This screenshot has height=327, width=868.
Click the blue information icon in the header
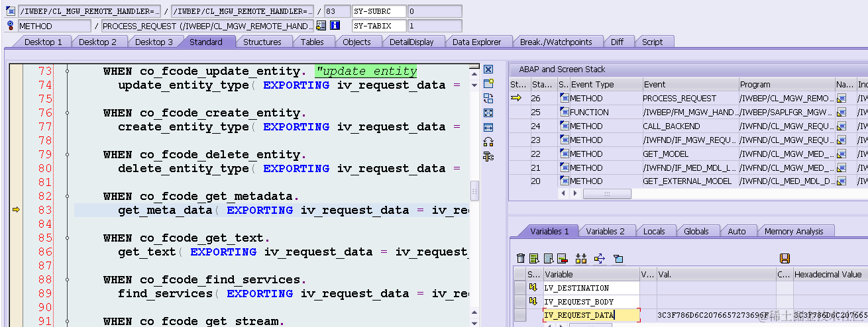point(335,26)
